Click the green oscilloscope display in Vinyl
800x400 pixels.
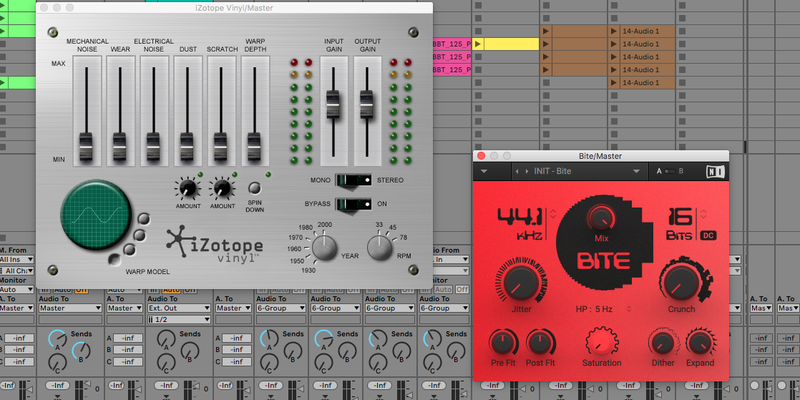click(x=96, y=215)
